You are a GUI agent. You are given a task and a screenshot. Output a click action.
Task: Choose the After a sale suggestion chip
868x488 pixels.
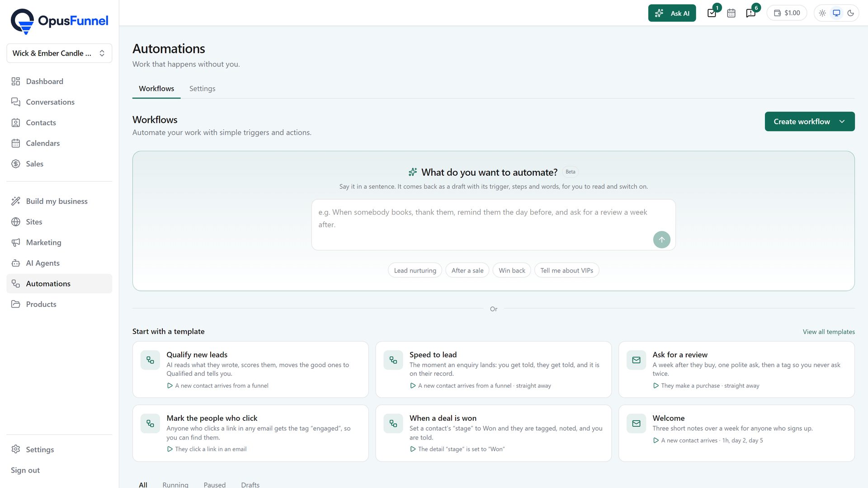(x=467, y=271)
